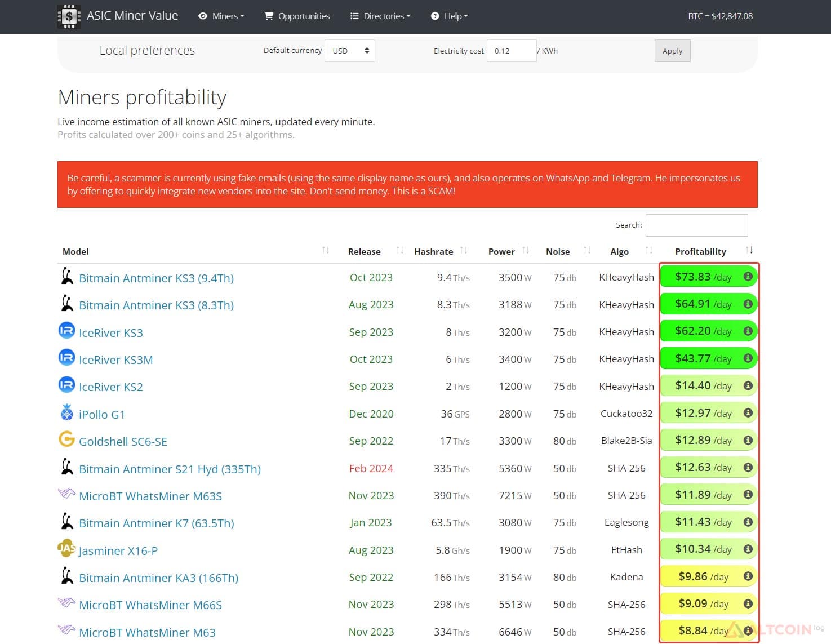
Task: Open Bitmain Antminer KA3 (166Th) link
Action: tap(158, 578)
